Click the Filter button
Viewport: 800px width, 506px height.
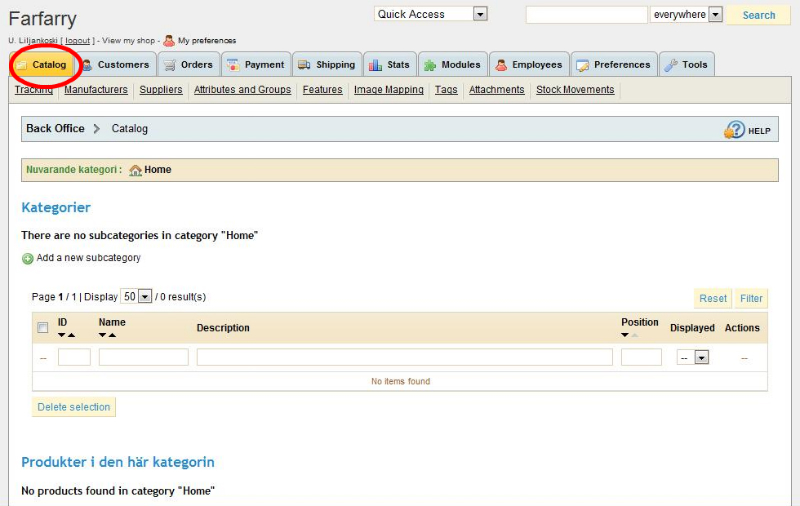(751, 298)
